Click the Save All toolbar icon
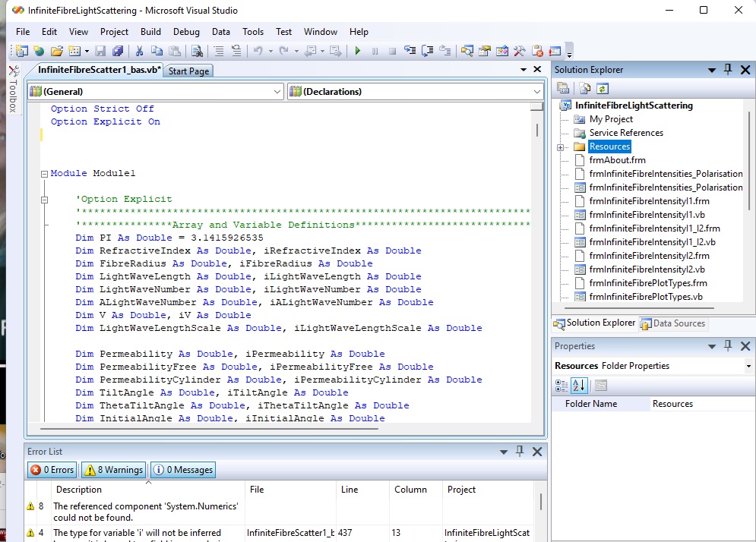 coord(118,51)
